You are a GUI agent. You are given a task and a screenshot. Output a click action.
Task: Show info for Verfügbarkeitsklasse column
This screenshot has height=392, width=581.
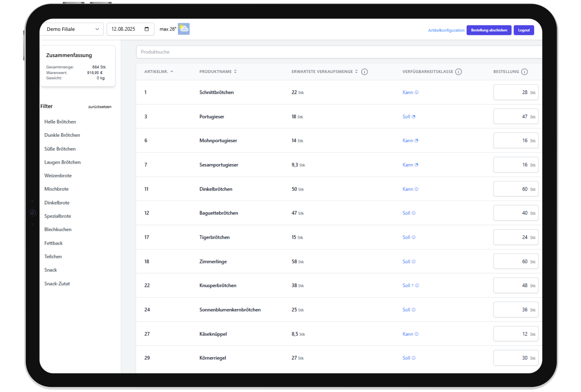(x=459, y=72)
